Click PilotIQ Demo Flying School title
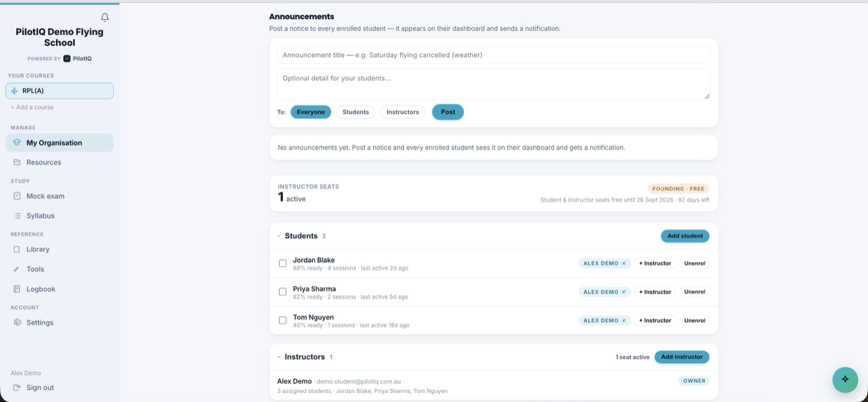The height and width of the screenshot is (402, 868). click(x=60, y=37)
